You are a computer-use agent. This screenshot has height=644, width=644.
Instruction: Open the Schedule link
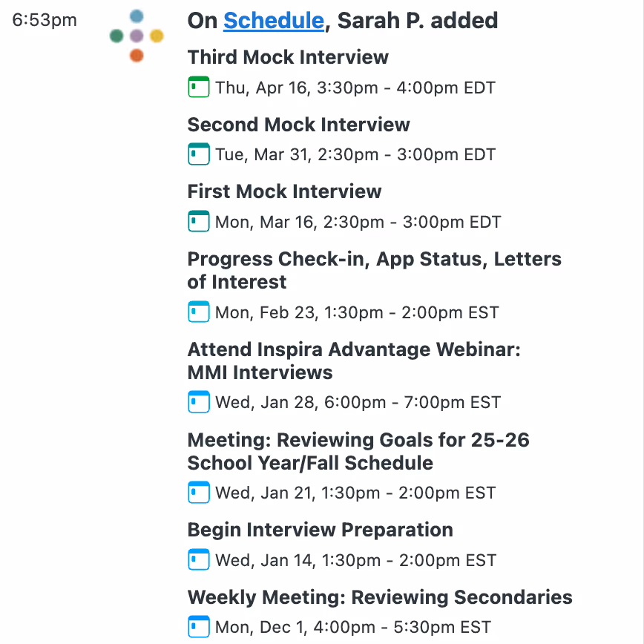click(274, 20)
